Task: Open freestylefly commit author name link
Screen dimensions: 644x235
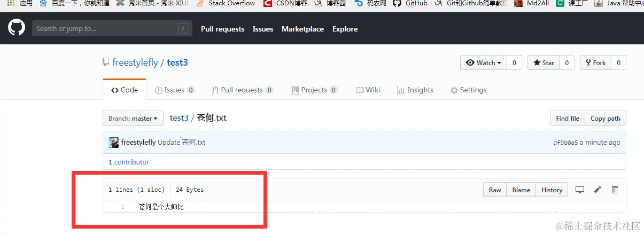Action: pyautogui.click(x=138, y=142)
